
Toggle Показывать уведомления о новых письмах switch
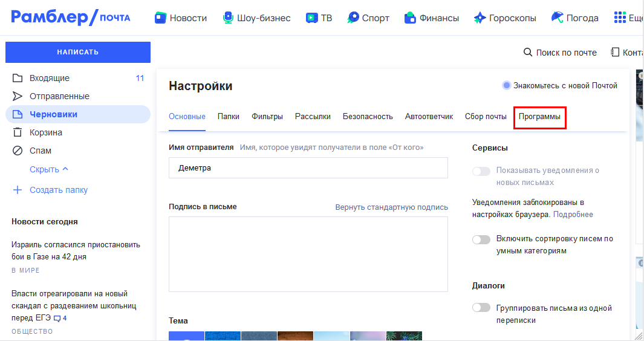(x=481, y=171)
